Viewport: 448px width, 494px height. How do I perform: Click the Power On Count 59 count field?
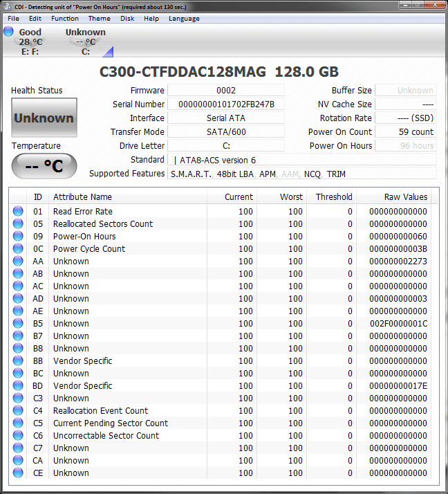406,132
